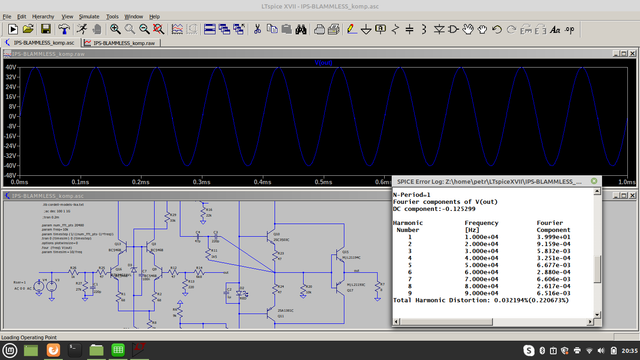Click the Print setup icon
Image resolution: width=640 pixels, height=360 pixels.
[x=320, y=29]
